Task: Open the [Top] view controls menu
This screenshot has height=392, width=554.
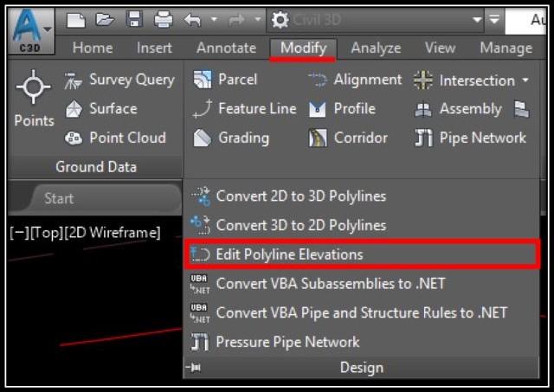Action: [47, 233]
